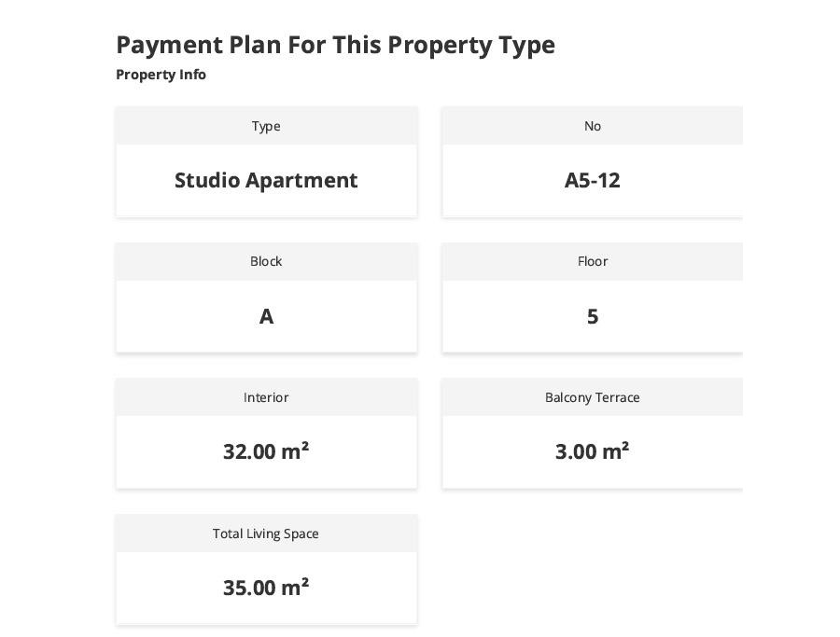Click the Total Living Space header

click(x=266, y=533)
